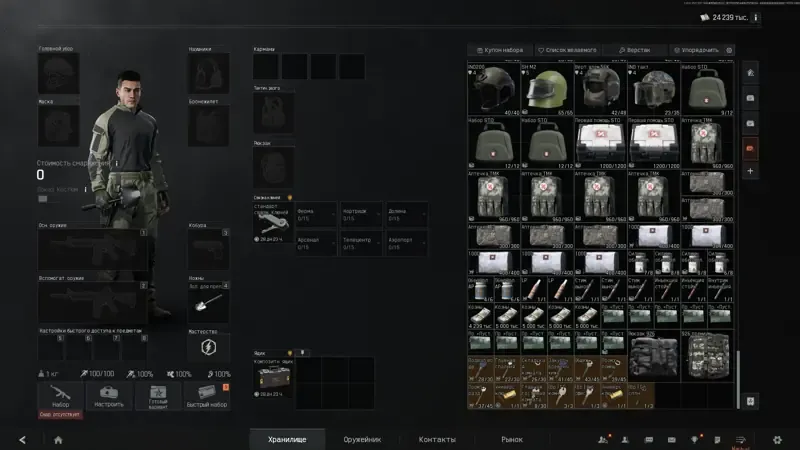Open sort settings gear beside Упорядочить

729,50
